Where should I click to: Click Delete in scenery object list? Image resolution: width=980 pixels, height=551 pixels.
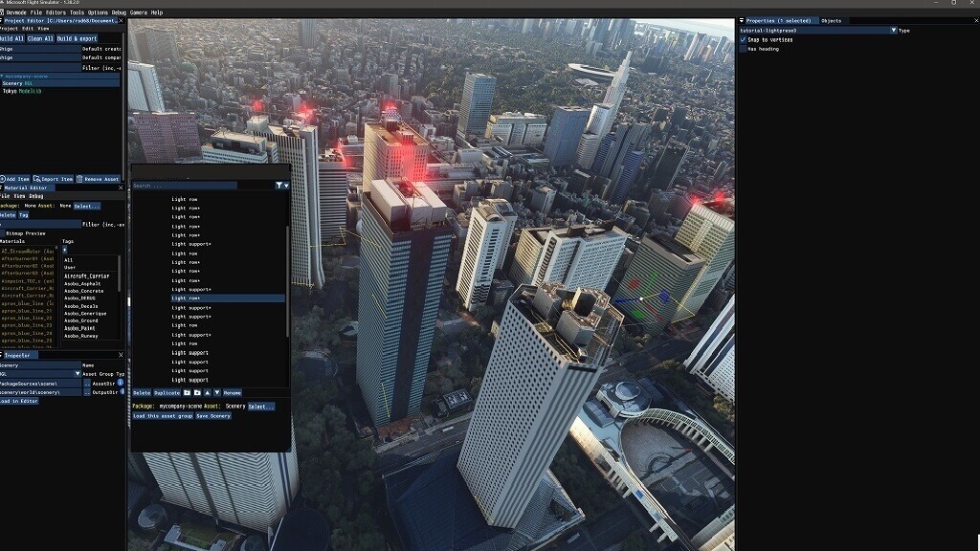[x=142, y=393]
